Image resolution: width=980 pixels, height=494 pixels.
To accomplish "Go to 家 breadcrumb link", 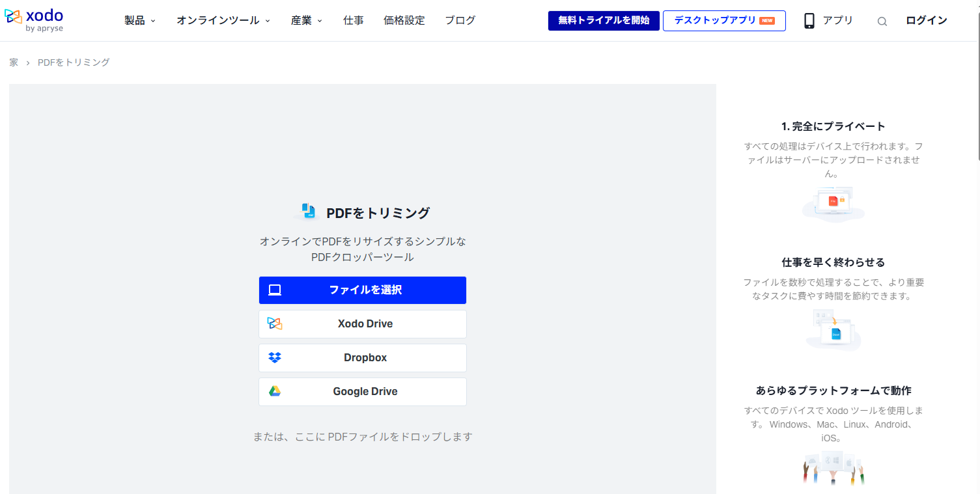I will coord(14,62).
